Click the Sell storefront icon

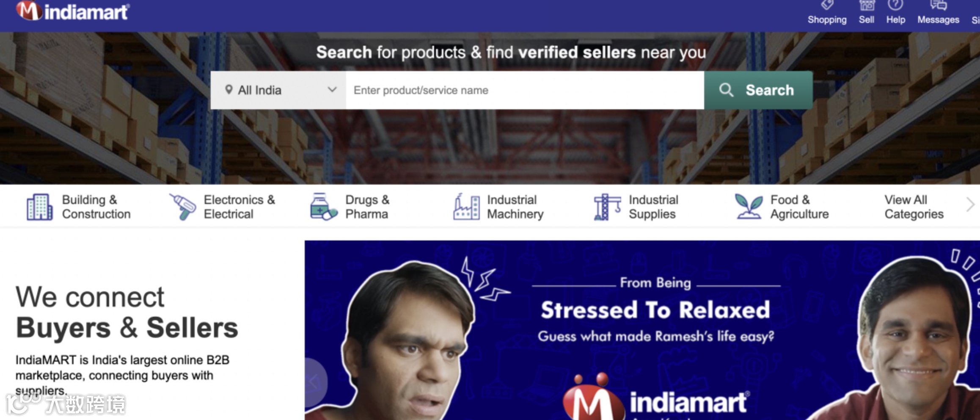click(866, 5)
